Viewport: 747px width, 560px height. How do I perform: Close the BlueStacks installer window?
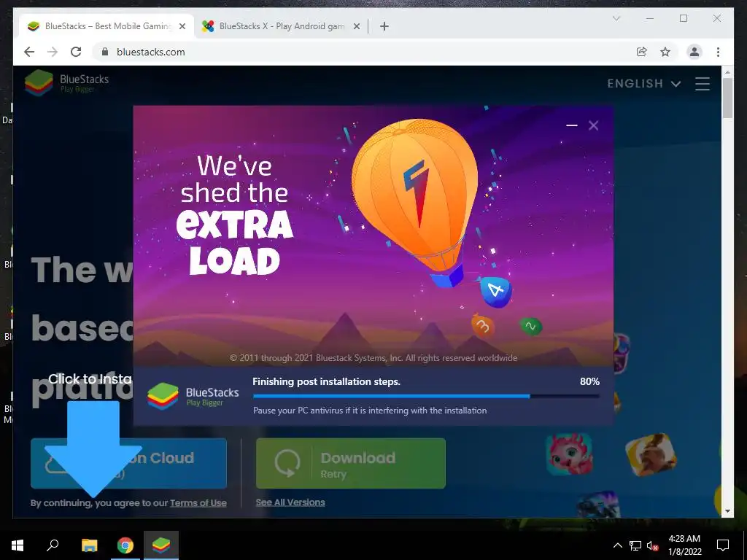click(593, 125)
